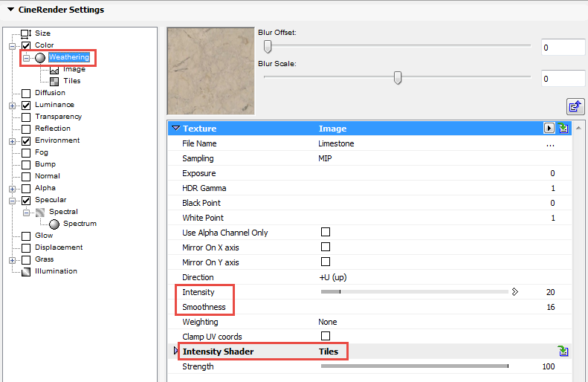Click the green load icon in Texture header

tap(563, 129)
